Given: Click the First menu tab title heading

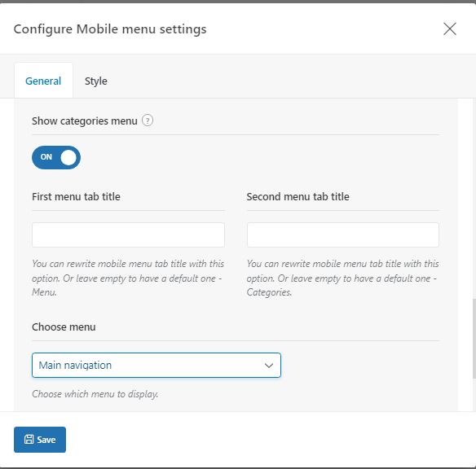Looking at the screenshot, I should point(76,196).
